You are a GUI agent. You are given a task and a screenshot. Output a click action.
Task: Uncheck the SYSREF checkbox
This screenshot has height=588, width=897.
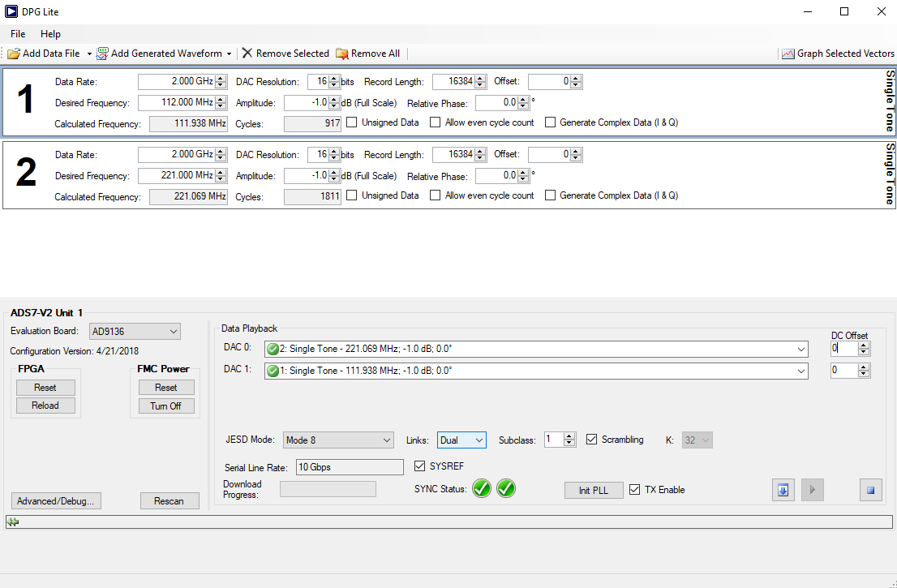click(419, 466)
